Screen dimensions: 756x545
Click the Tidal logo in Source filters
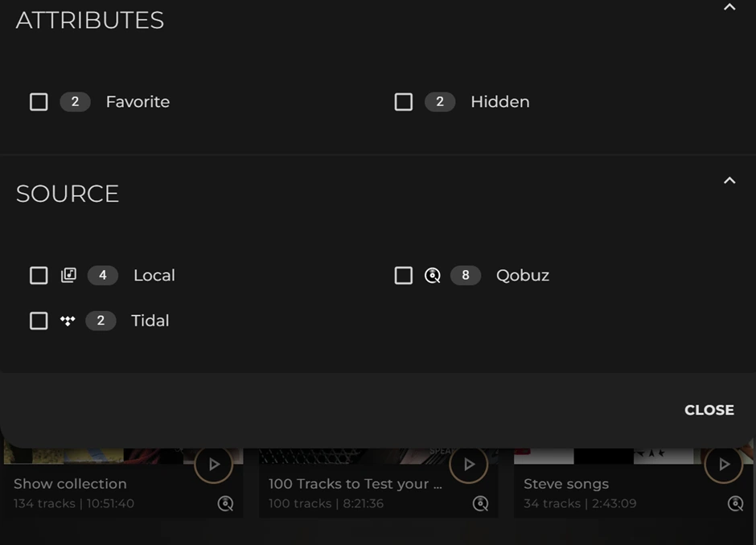(68, 321)
